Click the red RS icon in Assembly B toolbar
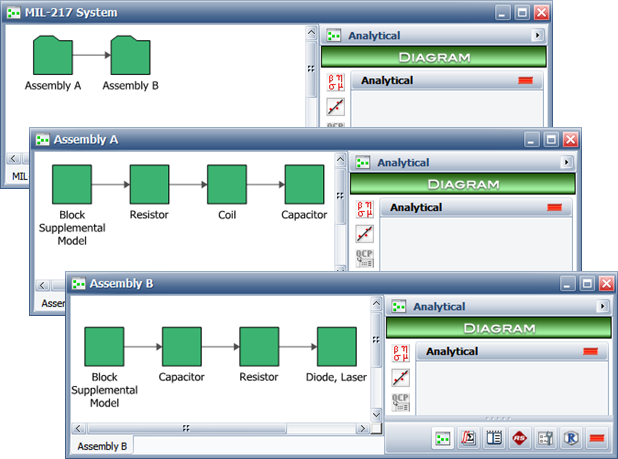The image size is (618, 459). [520, 438]
